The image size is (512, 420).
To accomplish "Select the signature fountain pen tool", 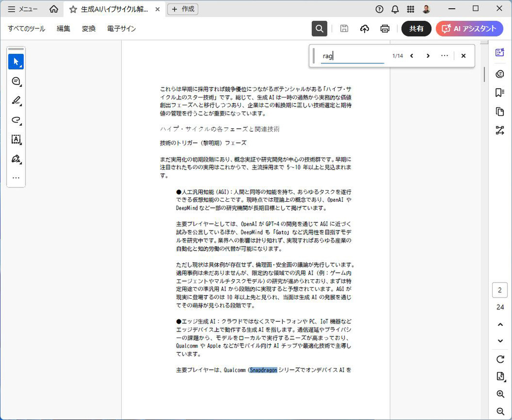I will point(16,159).
